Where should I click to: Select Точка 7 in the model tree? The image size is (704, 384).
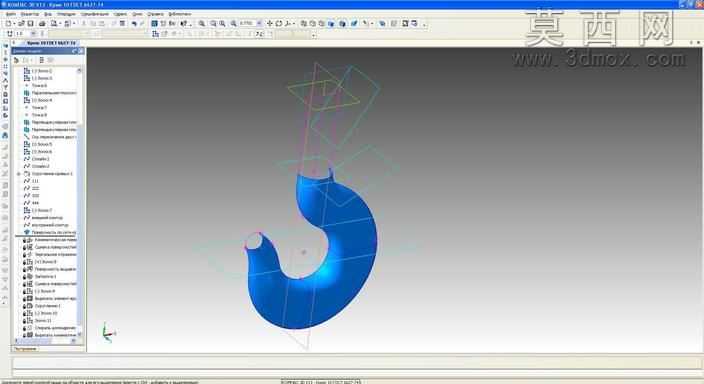(x=39, y=108)
